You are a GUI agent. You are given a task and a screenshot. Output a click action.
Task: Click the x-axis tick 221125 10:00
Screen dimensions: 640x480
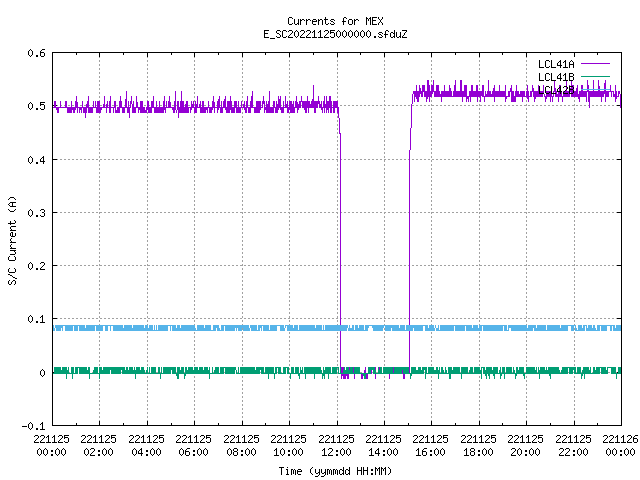(288, 446)
